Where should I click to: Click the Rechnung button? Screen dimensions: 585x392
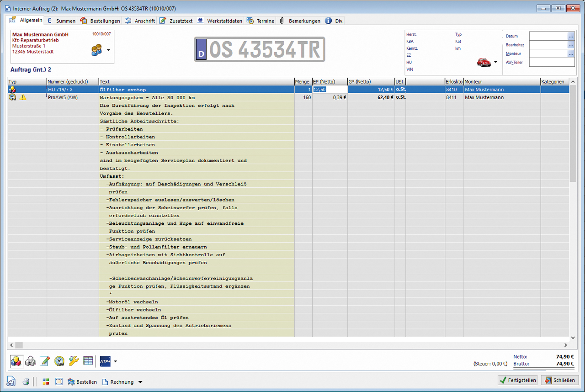pos(118,382)
